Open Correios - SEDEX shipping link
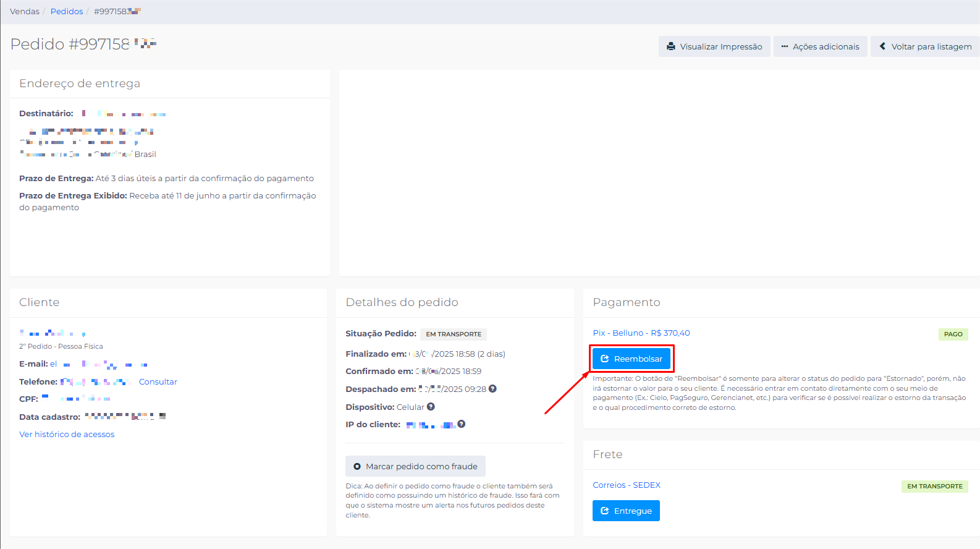Screen dimensions: 980x549 pyautogui.click(x=627, y=485)
